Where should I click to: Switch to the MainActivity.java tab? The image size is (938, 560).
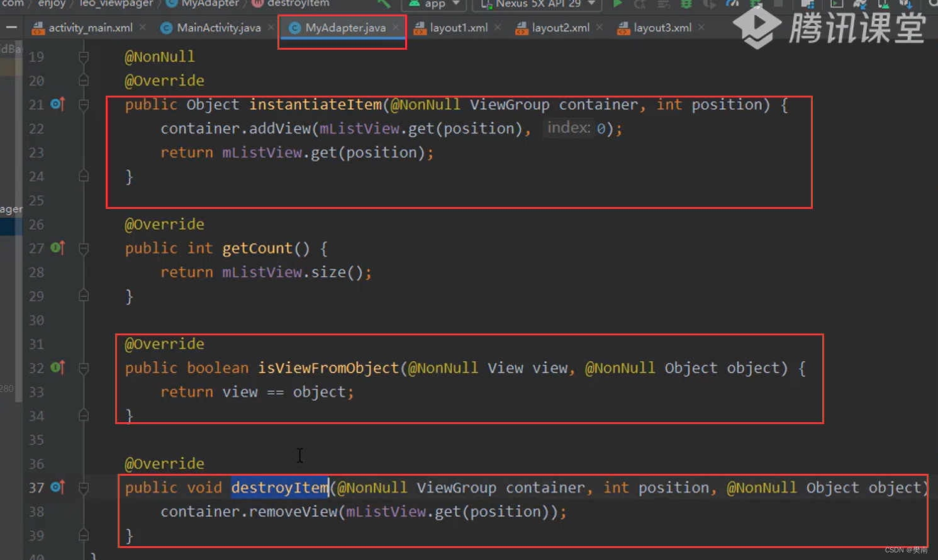pyautogui.click(x=218, y=28)
